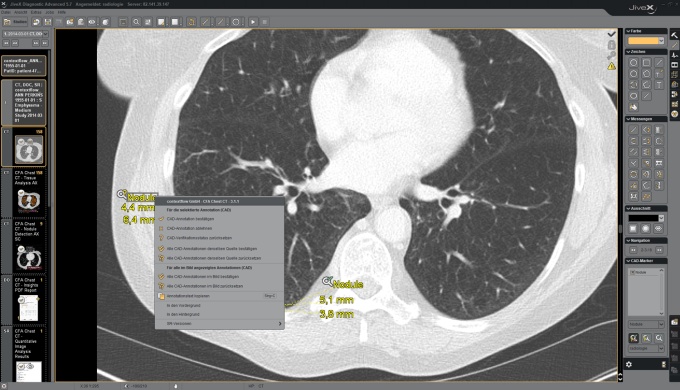Click the hand icon in Zeichnen section
This screenshot has height=390, width=680.
click(x=634, y=107)
